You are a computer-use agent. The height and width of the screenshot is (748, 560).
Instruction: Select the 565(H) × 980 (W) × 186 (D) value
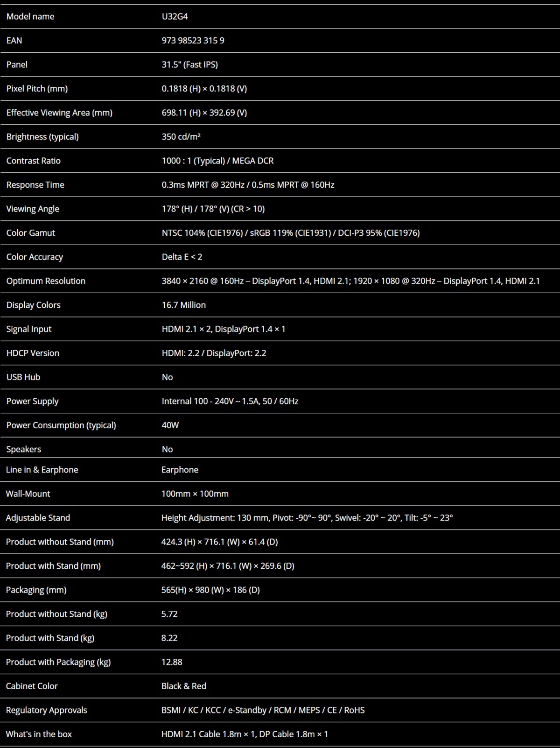point(210,590)
